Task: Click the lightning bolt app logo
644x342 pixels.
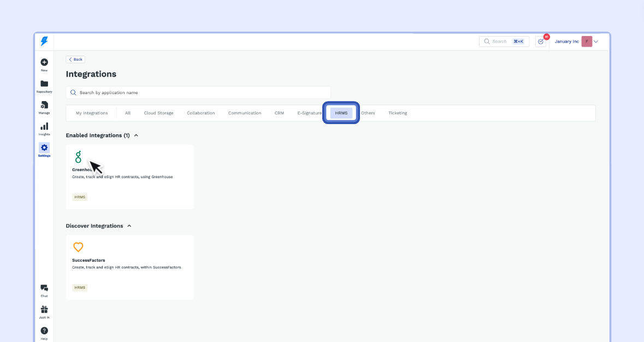Action: (x=44, y=42)
